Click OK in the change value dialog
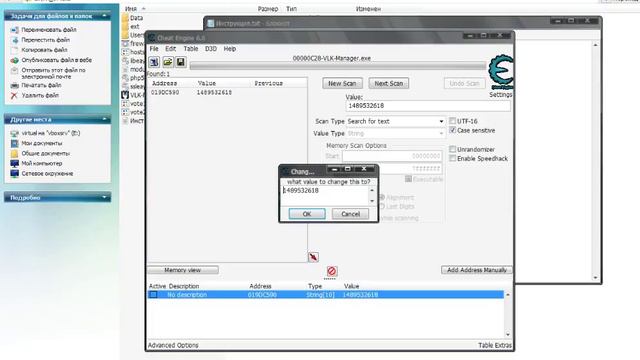 (x=307, y=214)
